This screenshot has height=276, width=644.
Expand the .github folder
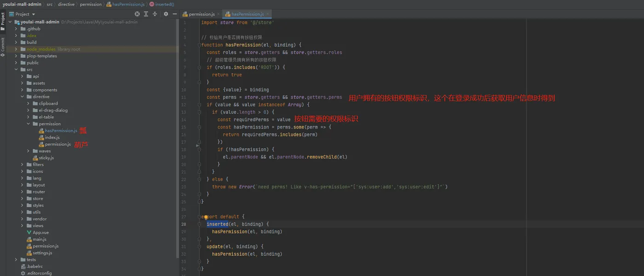pyautogui.click(x=16, y=29)
